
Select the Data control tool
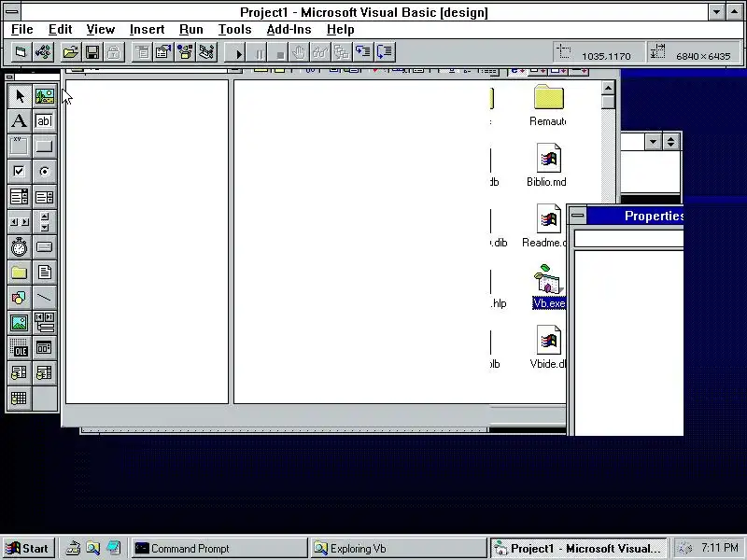pos(45,323)
